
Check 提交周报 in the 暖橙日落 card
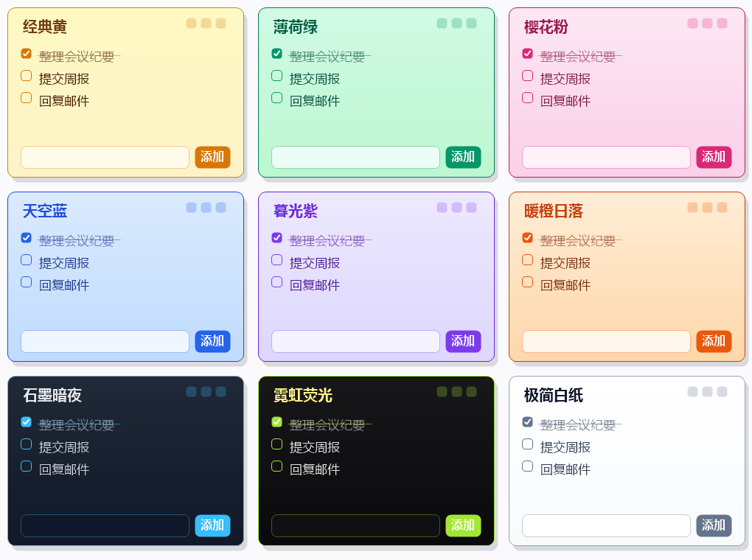pos(528,260)
